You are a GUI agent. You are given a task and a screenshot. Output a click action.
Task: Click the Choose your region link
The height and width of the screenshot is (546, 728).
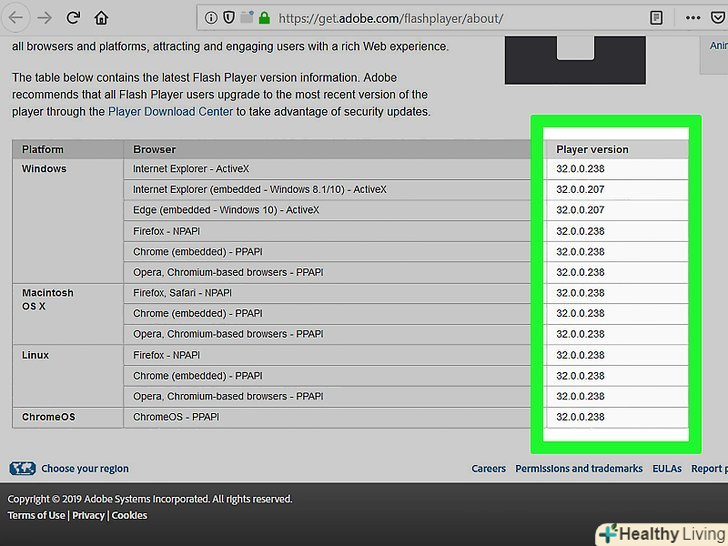85,468
